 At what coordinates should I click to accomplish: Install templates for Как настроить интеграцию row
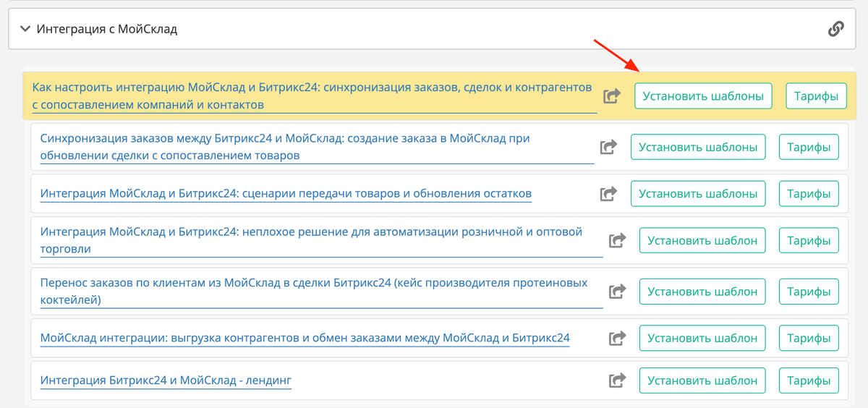coord(703,96)
